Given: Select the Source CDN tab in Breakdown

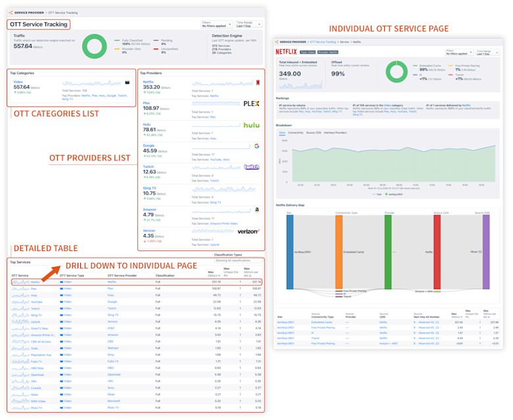Looking at the screenshot, I should click(x=314, y=133).
